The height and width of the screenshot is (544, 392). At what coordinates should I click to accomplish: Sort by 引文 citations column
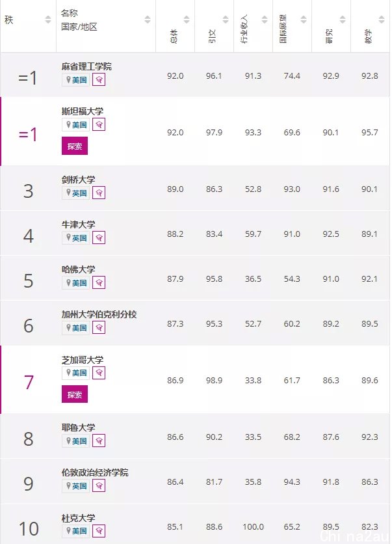226,20
